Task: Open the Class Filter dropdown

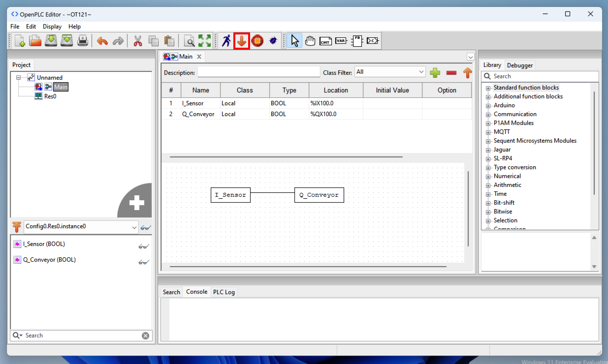Action: tap(390, 72)
